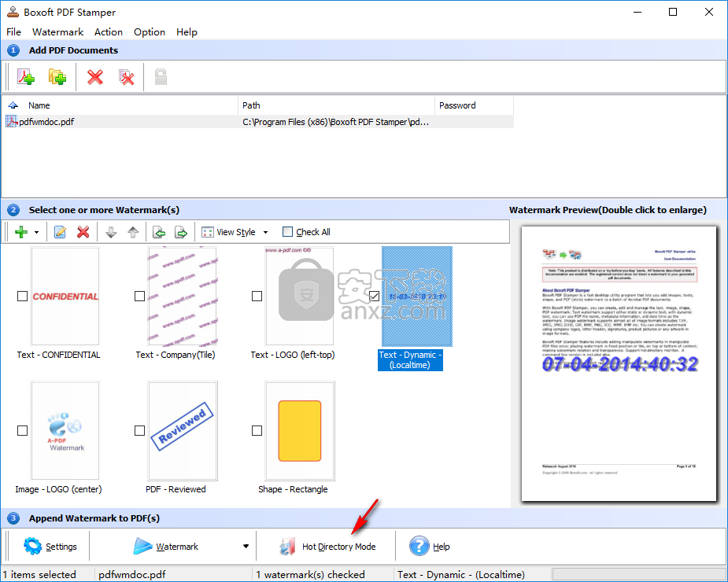Image resolution: width=728 pixels, height=582 pixels.
Task: Click the Image - LOGO (center) label
Action: (58, 489)
